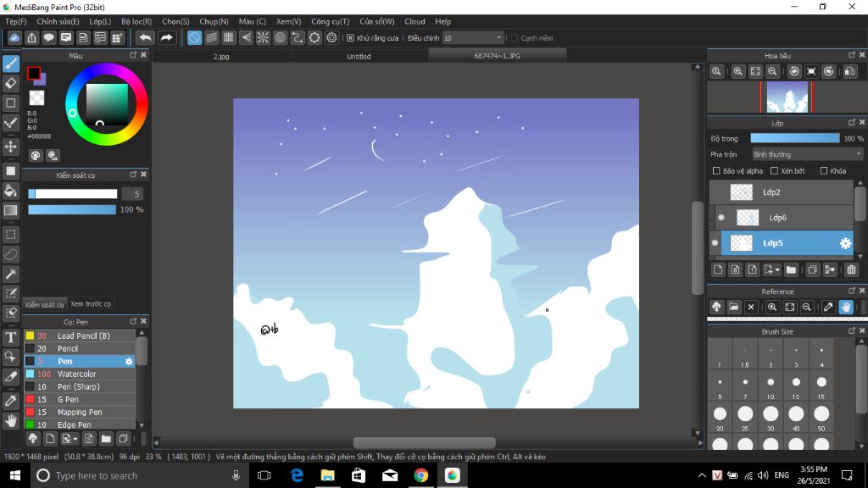Open the Windows Start menu
The width and height of the screenshot is (868, 488).
click(x=15, y=475)
